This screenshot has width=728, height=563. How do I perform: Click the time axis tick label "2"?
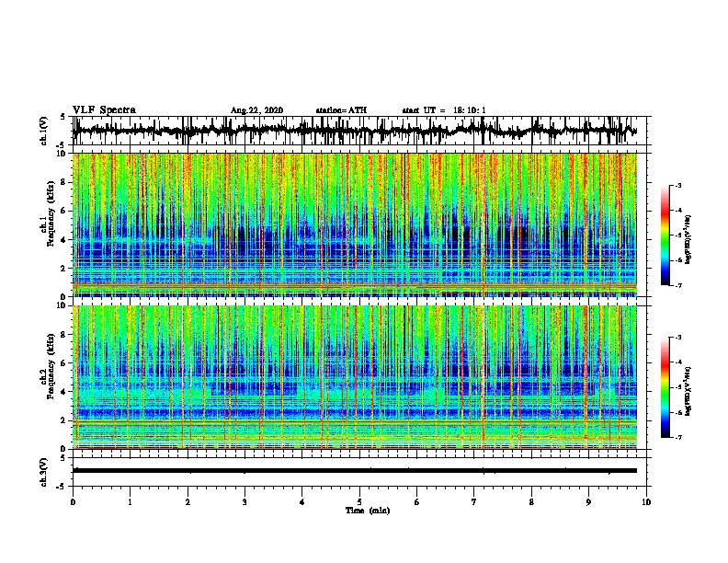[188, 502]
